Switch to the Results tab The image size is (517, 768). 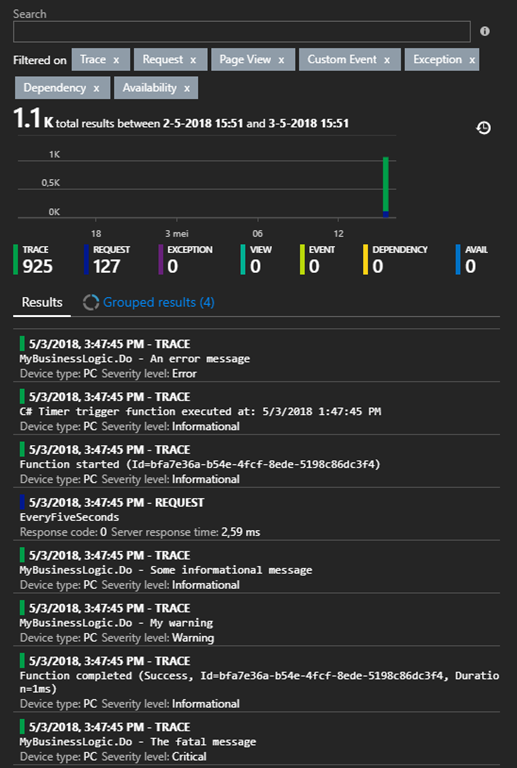pos(42,302)
